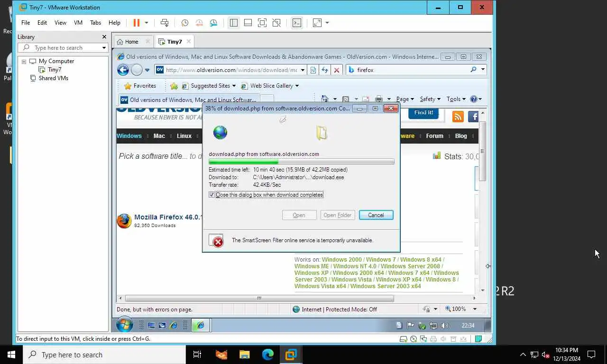Click the Mozilla Firefox 46.0 link

pos(168,217)
